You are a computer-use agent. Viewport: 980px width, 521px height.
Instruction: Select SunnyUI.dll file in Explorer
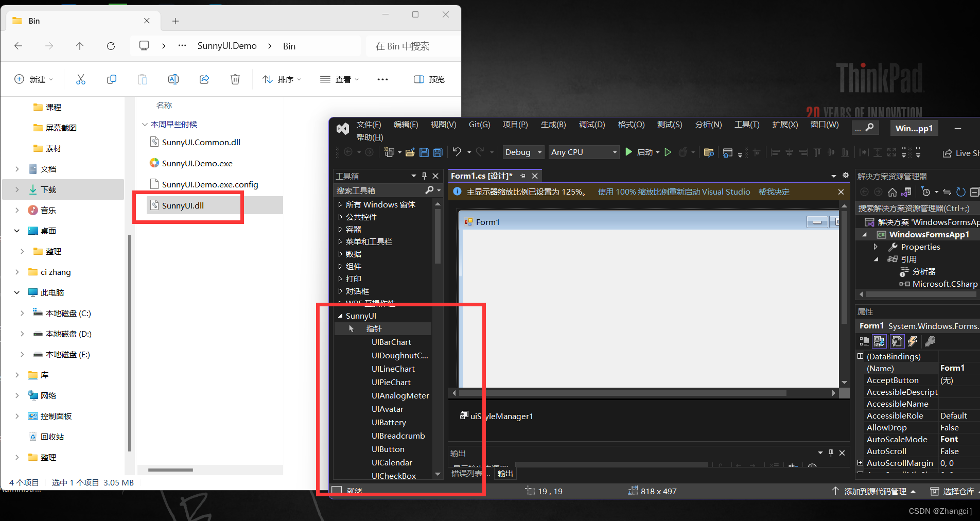tap(215, 205)
